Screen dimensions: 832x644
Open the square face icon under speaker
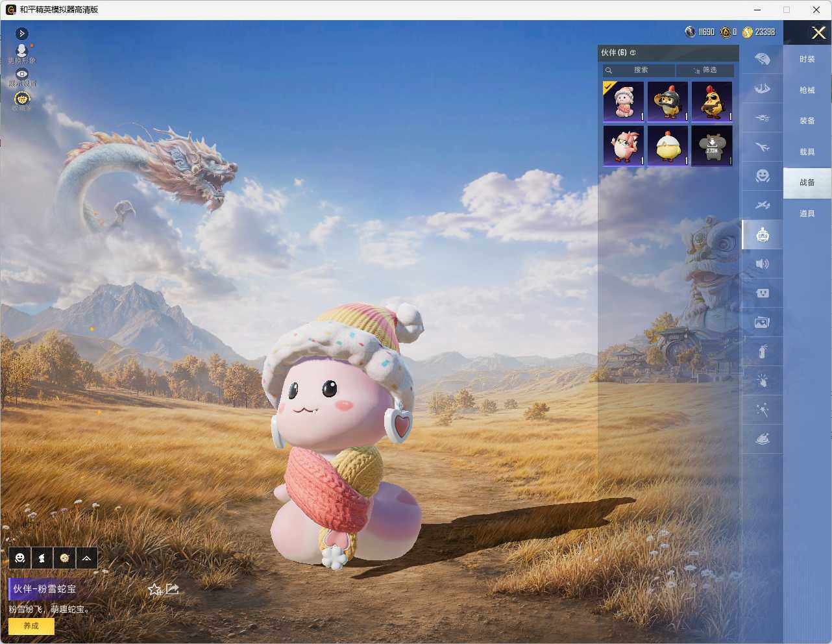[x=763, y=293]
